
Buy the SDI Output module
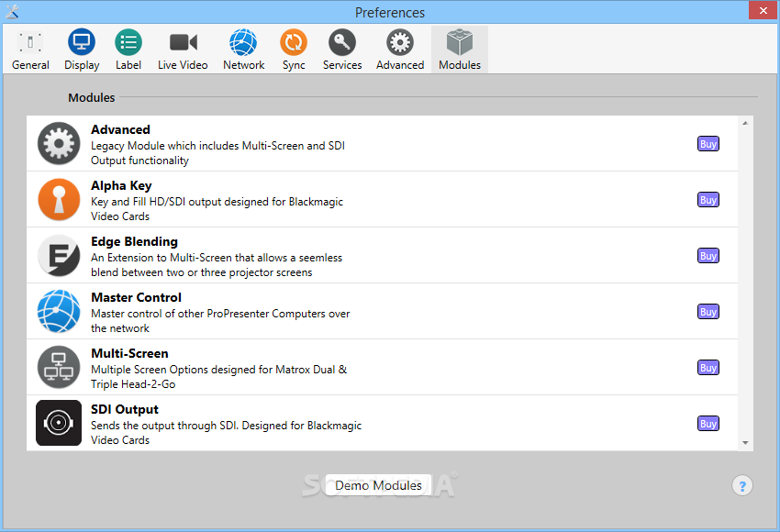pos(708,424)
